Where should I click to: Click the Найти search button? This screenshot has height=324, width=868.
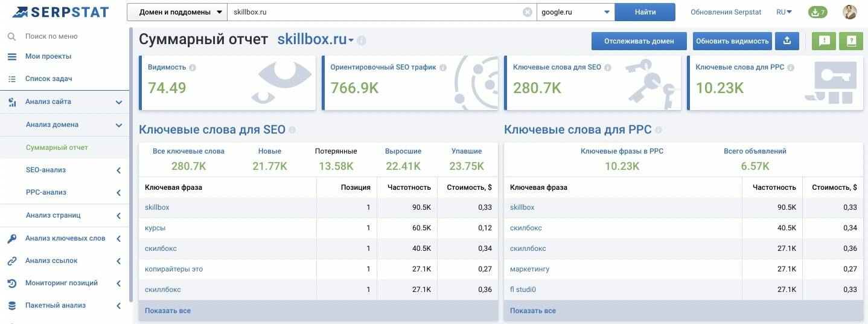pos(645,12)
